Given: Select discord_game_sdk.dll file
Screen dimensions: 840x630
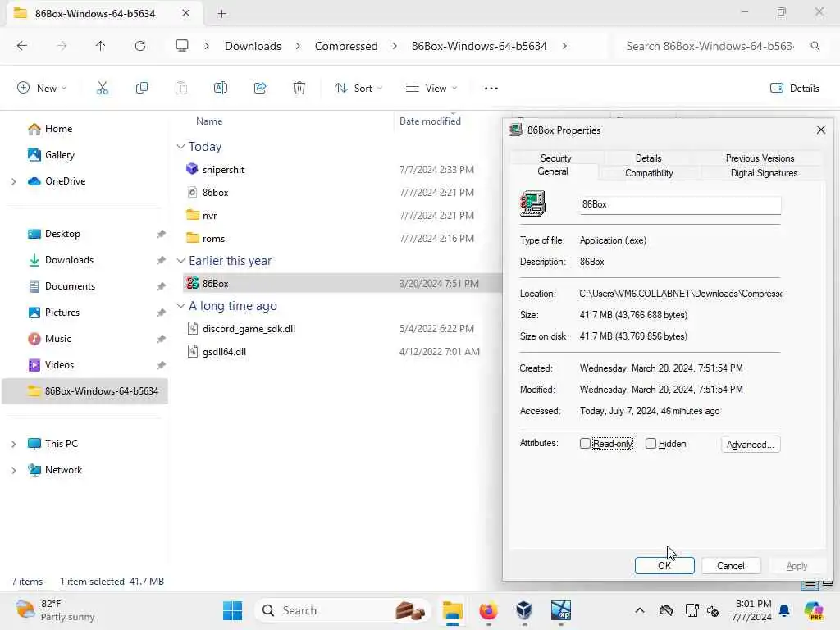Looking at the screenshot, I should tap(249, 328).
